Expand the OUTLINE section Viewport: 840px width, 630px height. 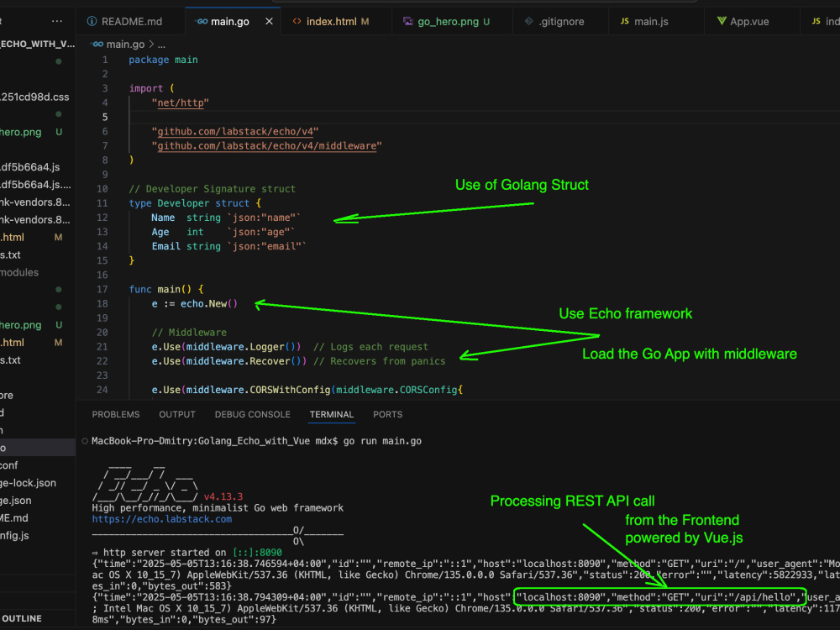22,619
